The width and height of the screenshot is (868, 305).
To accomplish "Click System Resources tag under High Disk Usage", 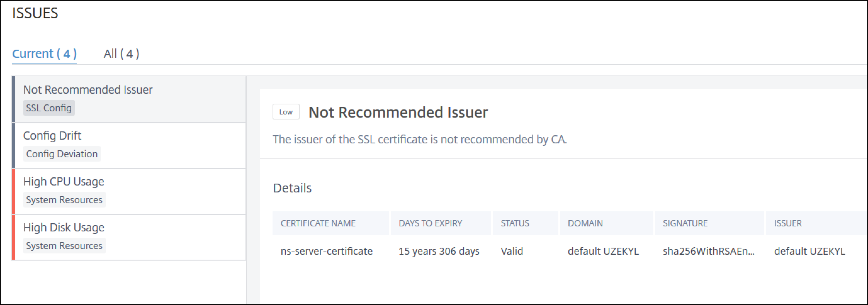I will (x=64, y=245).
